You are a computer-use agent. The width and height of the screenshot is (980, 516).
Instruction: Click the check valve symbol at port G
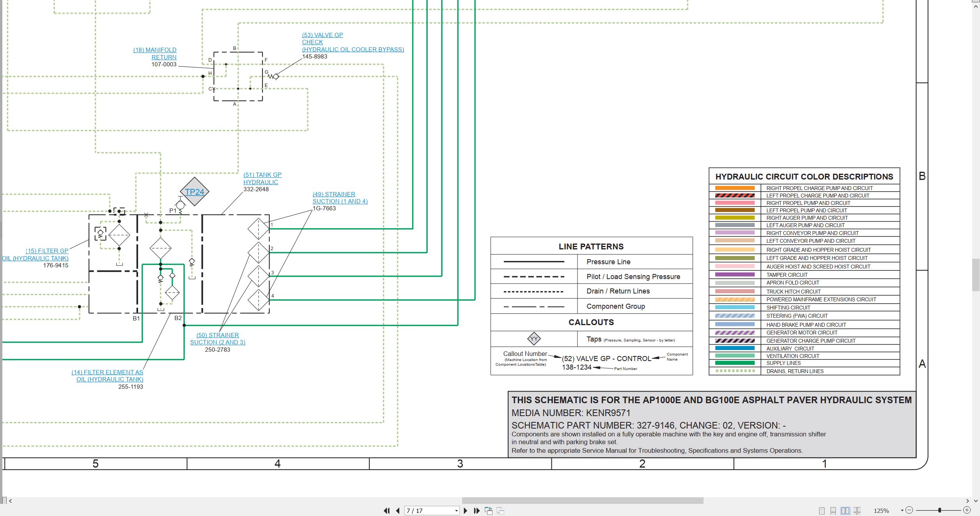(x=273, y=77)
